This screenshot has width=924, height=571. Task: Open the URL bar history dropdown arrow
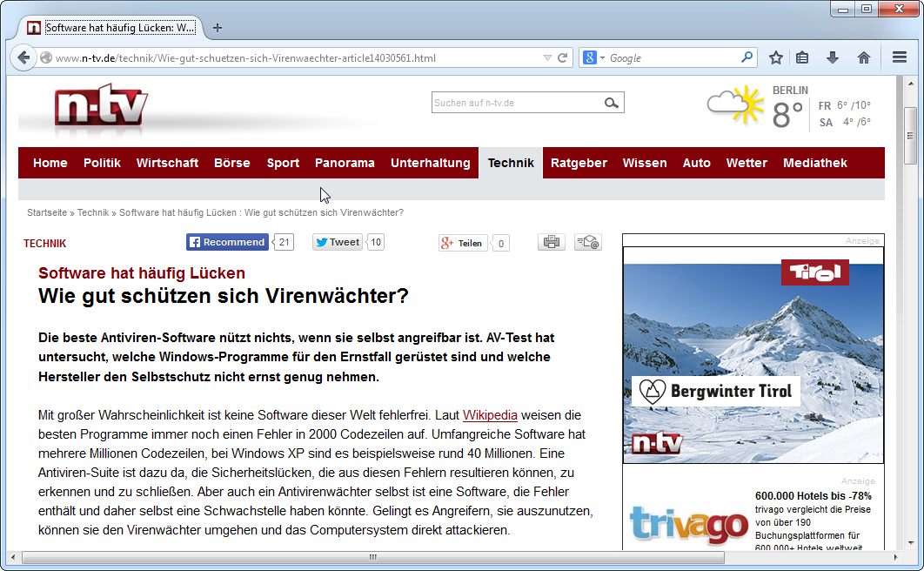point(547,58)
